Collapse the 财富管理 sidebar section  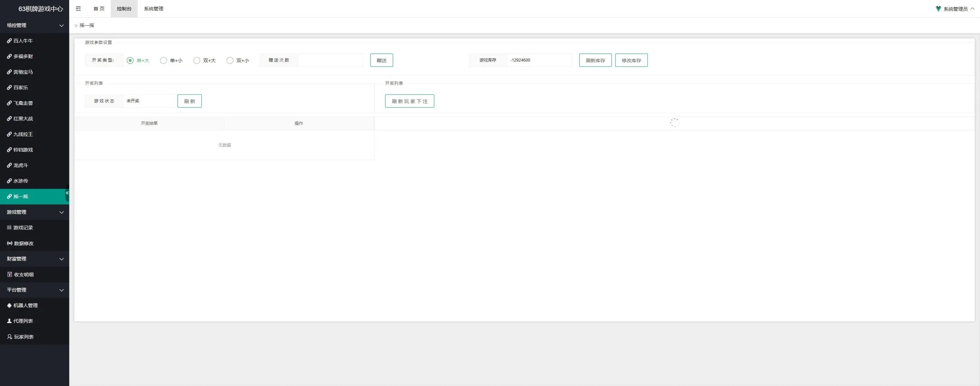tap(34, 259)
